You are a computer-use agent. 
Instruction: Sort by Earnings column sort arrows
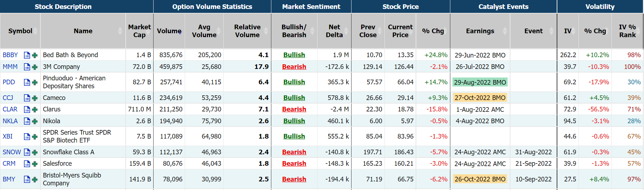pyautogui.click(x=505, y=31)
